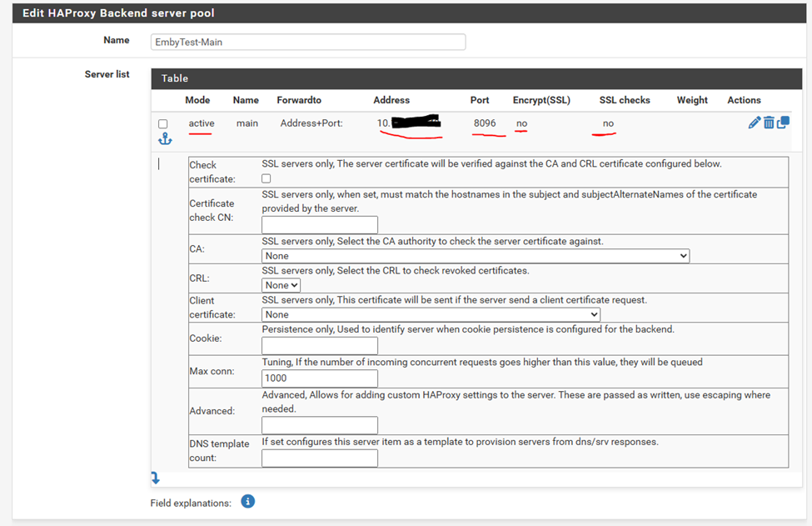The width and height of the screenshot is (812, 526).
Task: Click the anchor icon below the row checkbox
Action: pyautogui.click(x=165, y=139)
